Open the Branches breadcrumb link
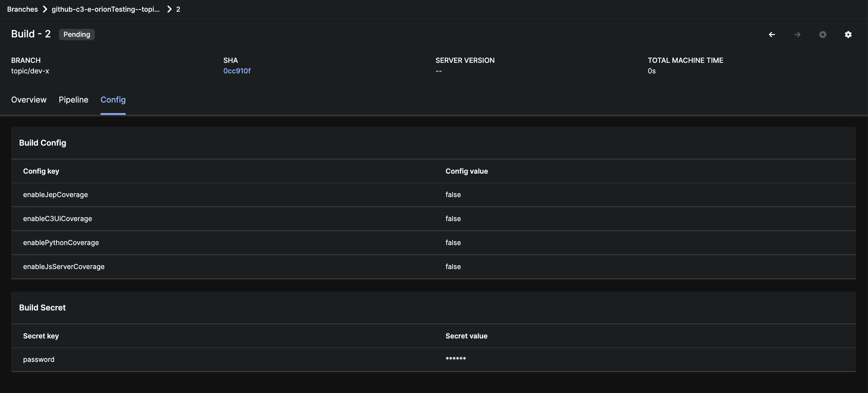 (22, 9)
